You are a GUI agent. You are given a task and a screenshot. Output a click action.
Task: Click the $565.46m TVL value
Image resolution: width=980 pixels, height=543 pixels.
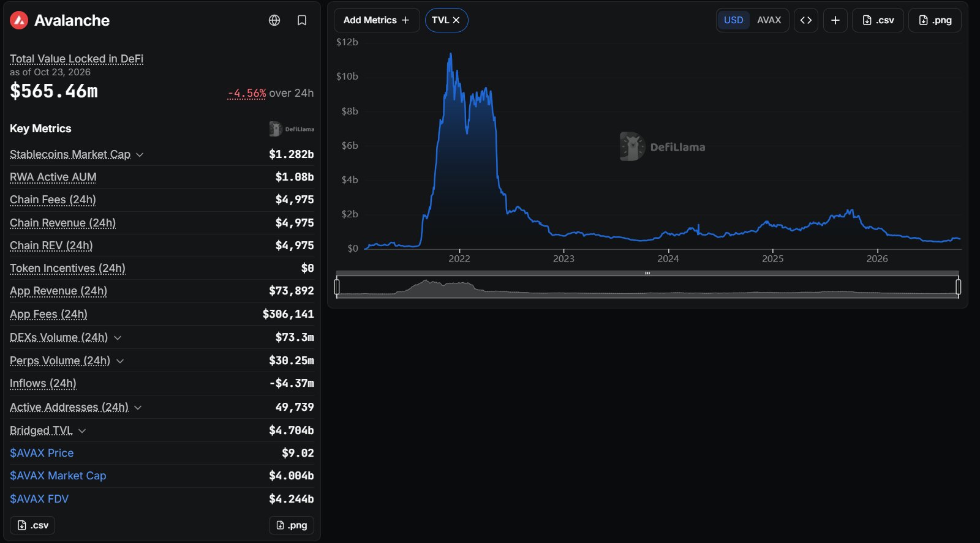54,91
